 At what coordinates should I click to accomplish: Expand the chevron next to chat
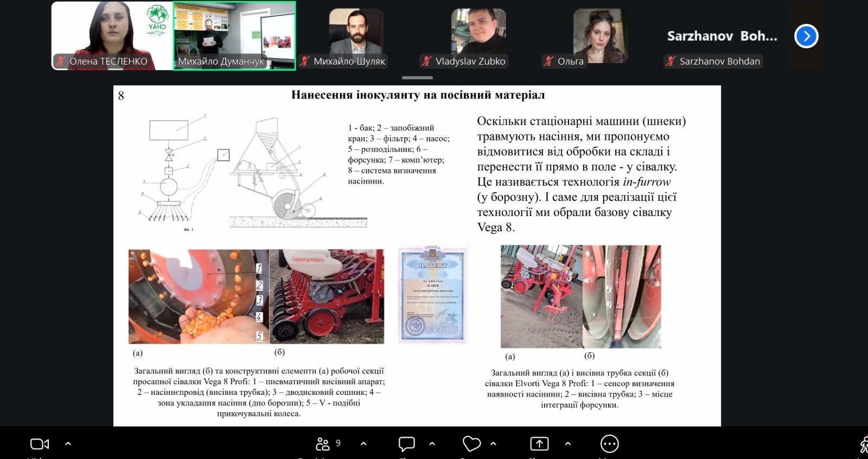click(x=432, y=444)
